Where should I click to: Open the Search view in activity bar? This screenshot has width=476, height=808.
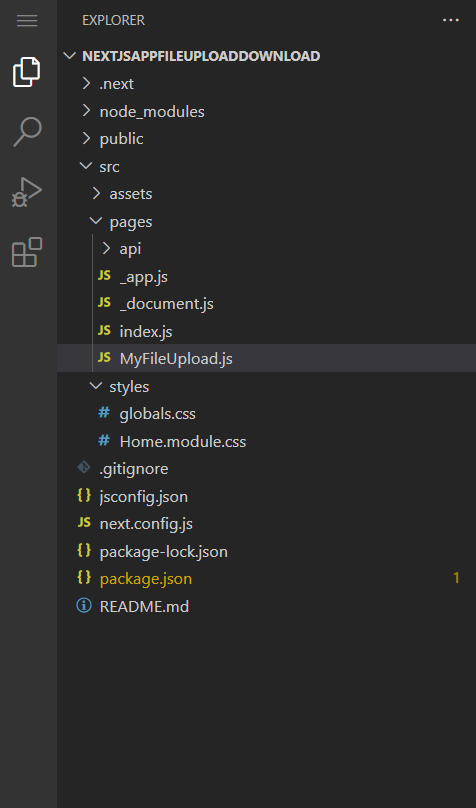coord(27,132)
